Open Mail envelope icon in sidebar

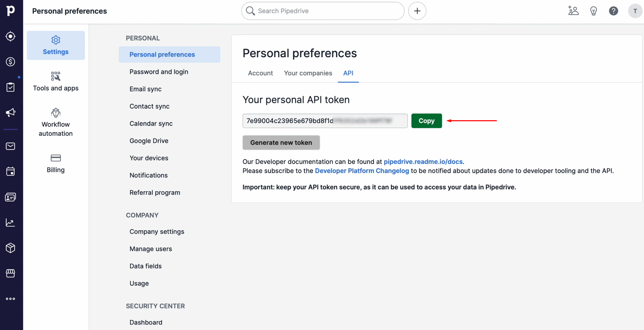point(11,146)
